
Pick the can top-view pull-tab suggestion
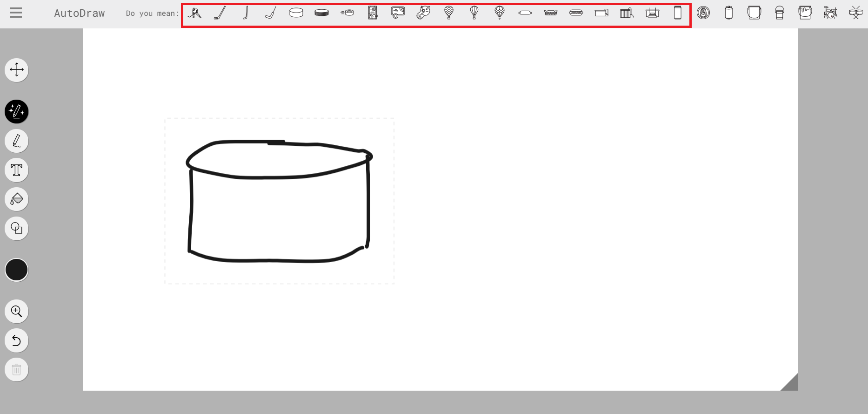point(703,13)
